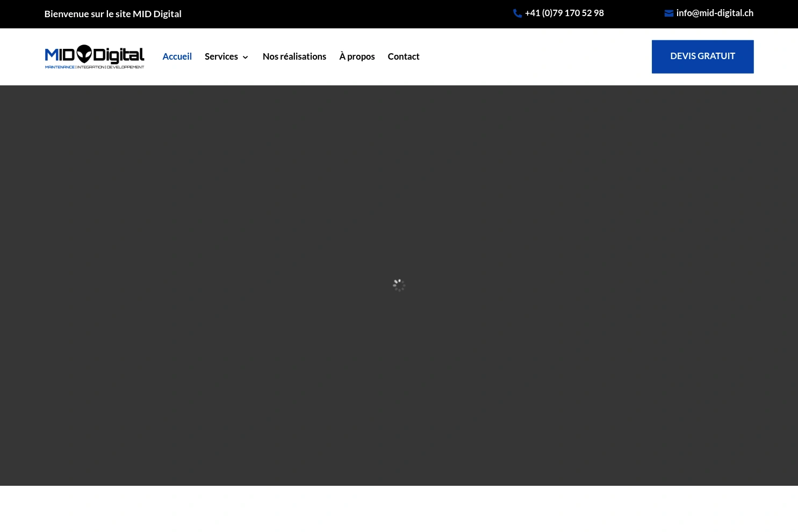Click the envelope icon beside the email address
The image size is (798, 532).
pyautogui.click(x=668, y=13)
